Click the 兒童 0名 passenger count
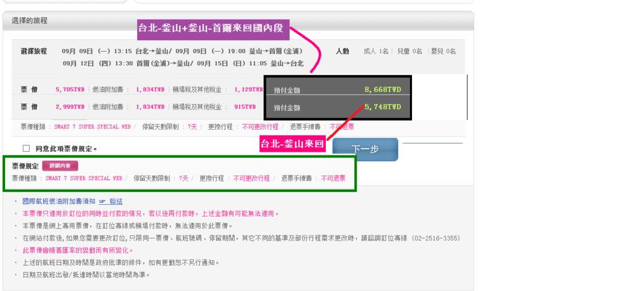Image resolution: width=644 pixels, height=291 pixels. tap(409, 52)
